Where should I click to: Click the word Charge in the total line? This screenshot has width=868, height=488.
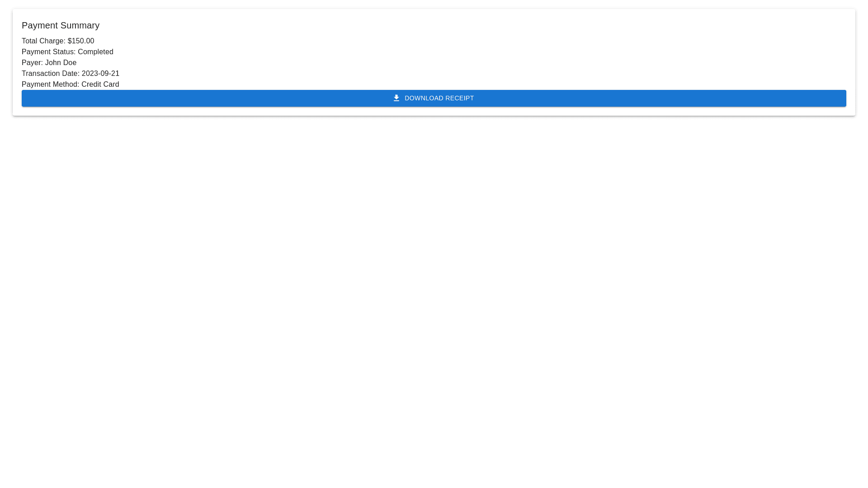(52, 41)
